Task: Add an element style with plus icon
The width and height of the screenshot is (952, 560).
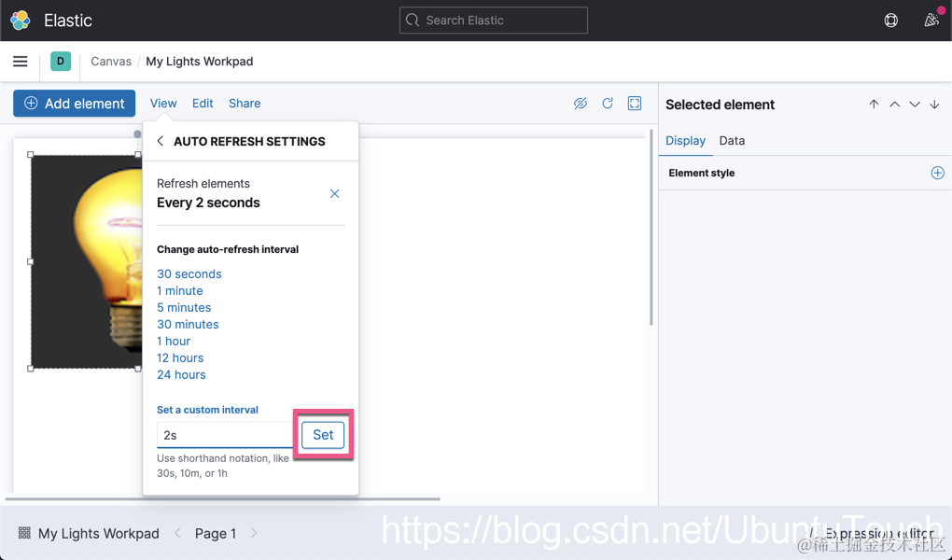Action: (x=937, y=173)
